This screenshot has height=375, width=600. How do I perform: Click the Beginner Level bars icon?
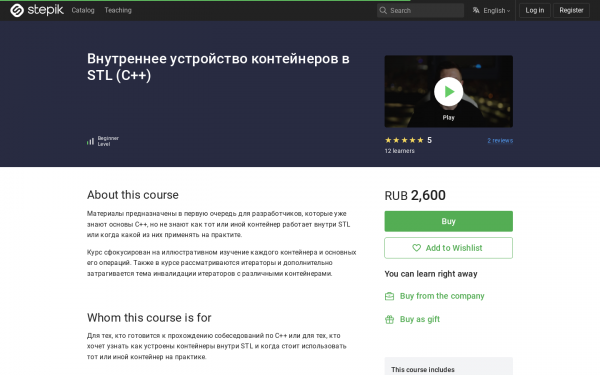click(x=90, y=142)
